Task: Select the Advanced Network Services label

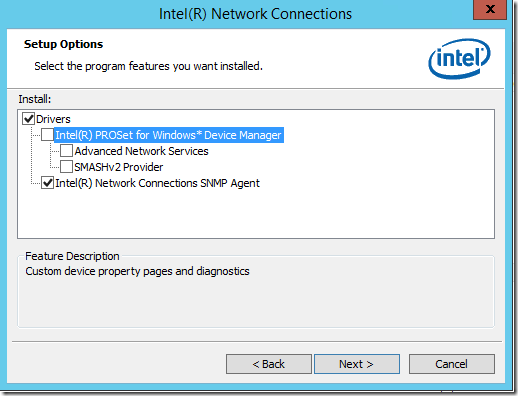Action: click(x=141, y=151)
